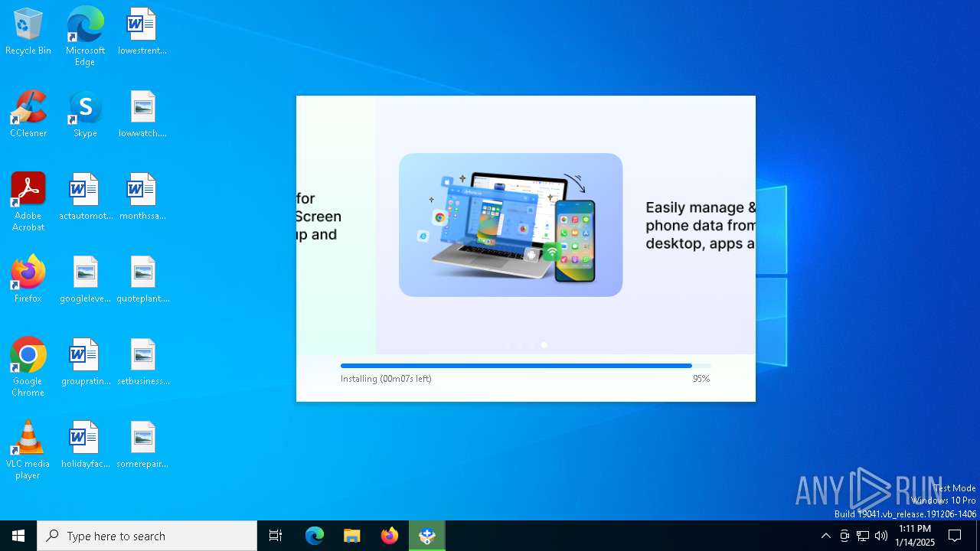Screen dimensions: 980x551
Task: Open the Windows Start menu
Action: click(18, 536)
